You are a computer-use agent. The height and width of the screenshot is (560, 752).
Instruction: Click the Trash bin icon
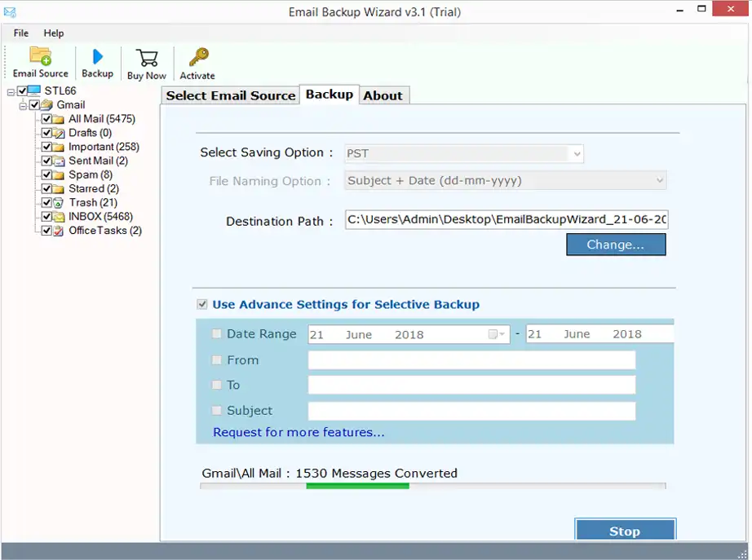click(x=58, y=202)
